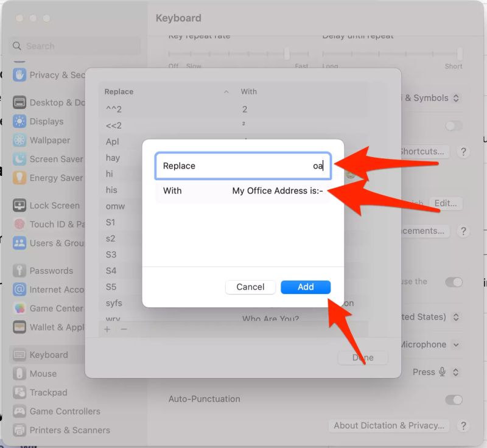Select Users & Groups icon
This screenshot has height=448, width=487.
tap(19, 243)
